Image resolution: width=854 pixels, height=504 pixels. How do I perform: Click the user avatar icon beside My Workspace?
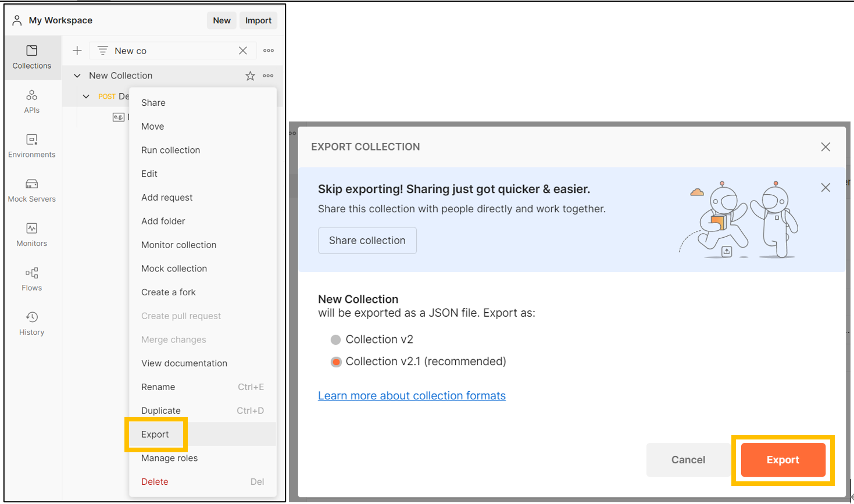coord(17,20)
